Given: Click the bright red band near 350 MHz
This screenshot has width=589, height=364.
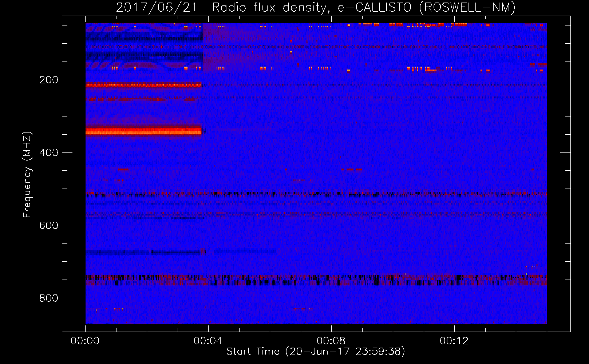Looking at the screenshot, I should coord(143,131).
